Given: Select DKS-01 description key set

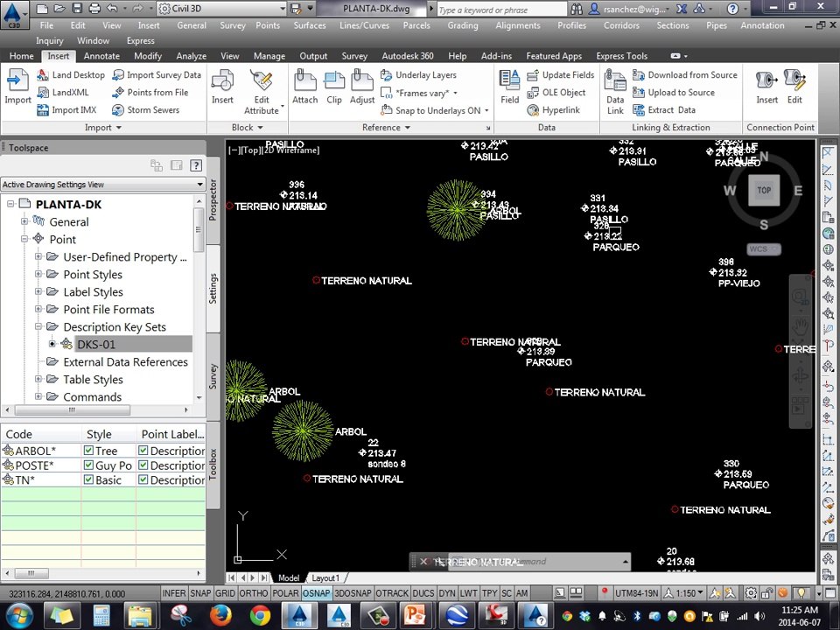Looking at the screenshot, I should [96, 344].
